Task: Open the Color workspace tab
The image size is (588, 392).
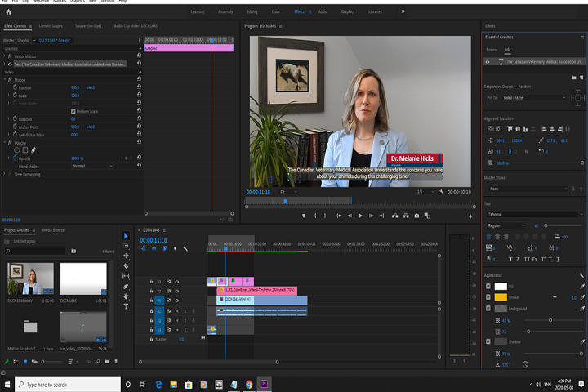Action: pos(275,12)
